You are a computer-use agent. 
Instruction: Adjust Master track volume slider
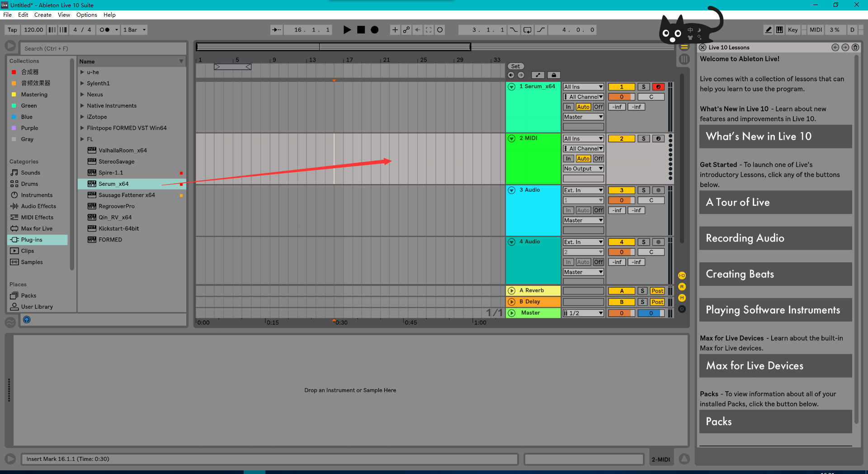tap(621, 313)
